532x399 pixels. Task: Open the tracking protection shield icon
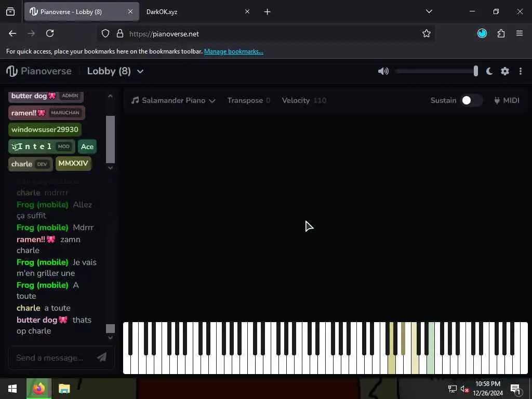tap(105, 34)
